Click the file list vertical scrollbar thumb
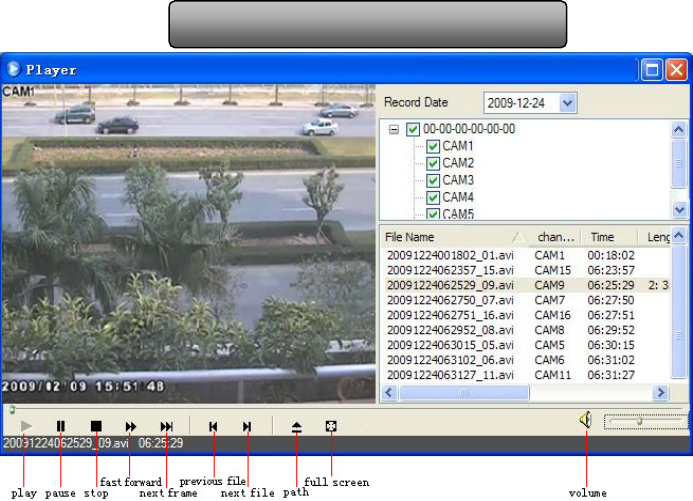 tap(678, 311)
